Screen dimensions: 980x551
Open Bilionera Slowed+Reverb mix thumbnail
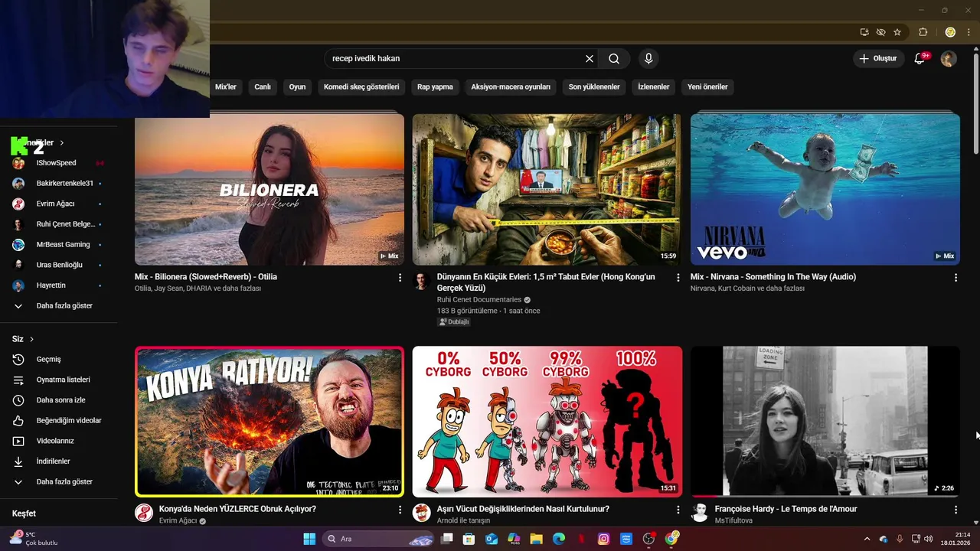tap(269, 189)
